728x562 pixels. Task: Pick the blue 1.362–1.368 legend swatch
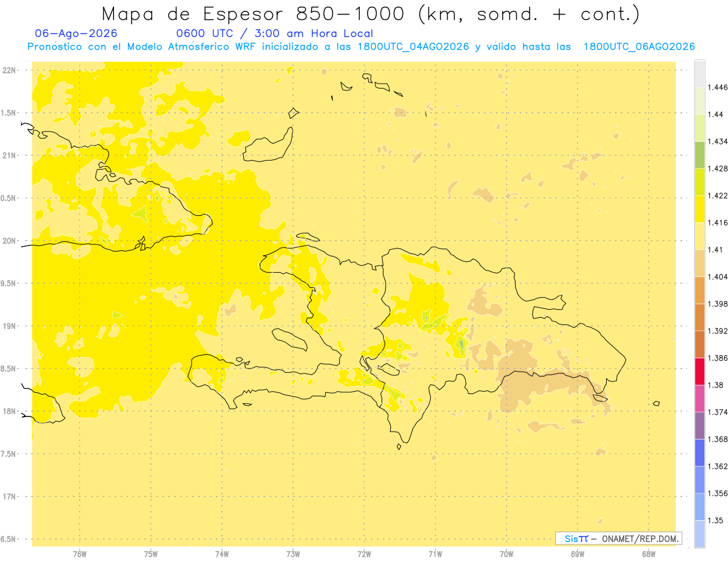pyautogui.click(x=699, y=453)
